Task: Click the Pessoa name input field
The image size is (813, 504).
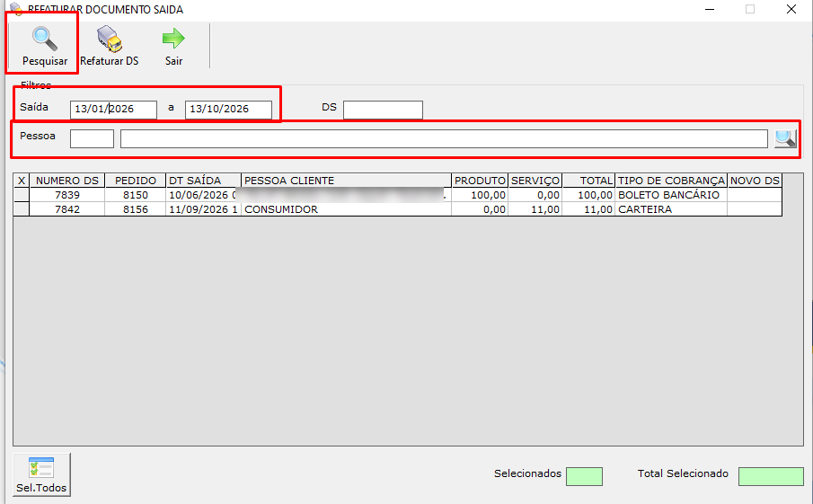Action: point(444,139)
